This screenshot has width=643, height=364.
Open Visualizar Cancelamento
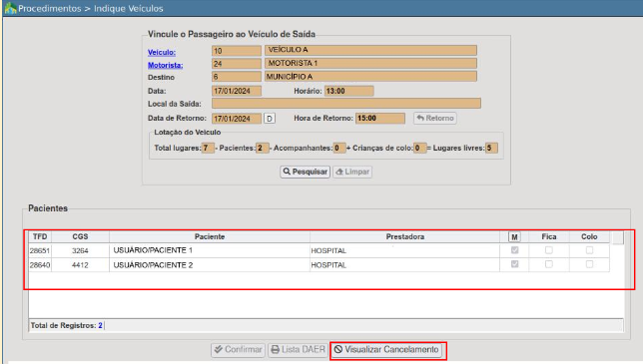click(x=388, y=350)
